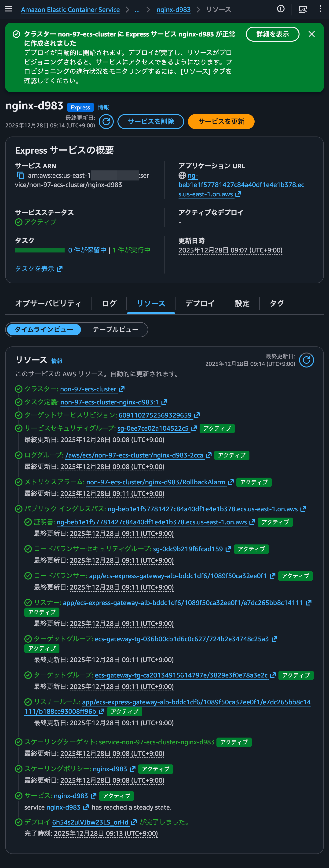
Task: Select タイムラインビュー view toggle
Action: [44, 329]
